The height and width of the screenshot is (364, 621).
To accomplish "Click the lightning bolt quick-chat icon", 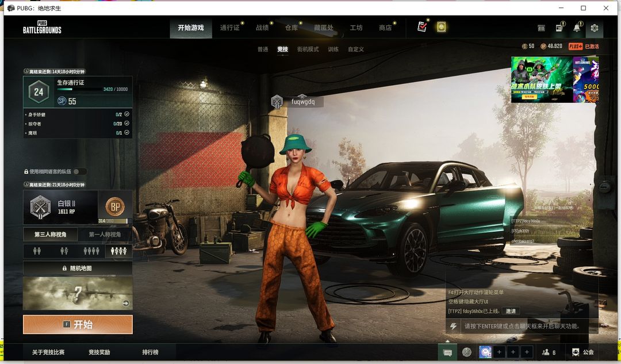I will point(454,327).
